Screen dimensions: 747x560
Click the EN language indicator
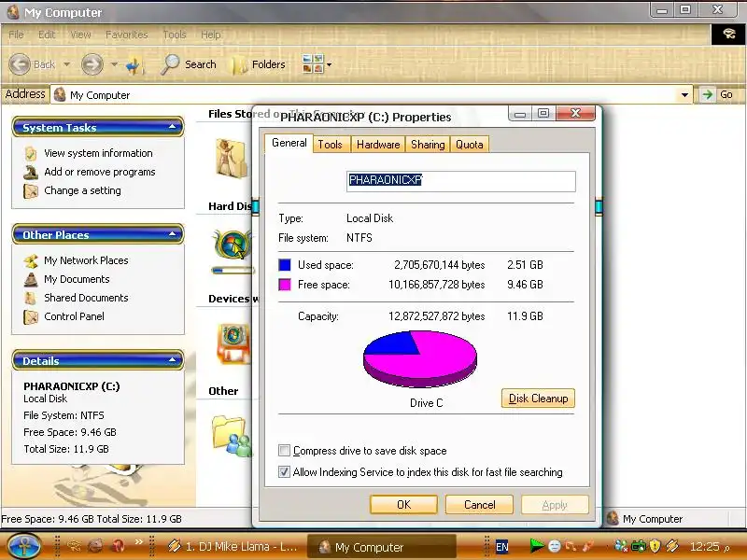[501, 547]
